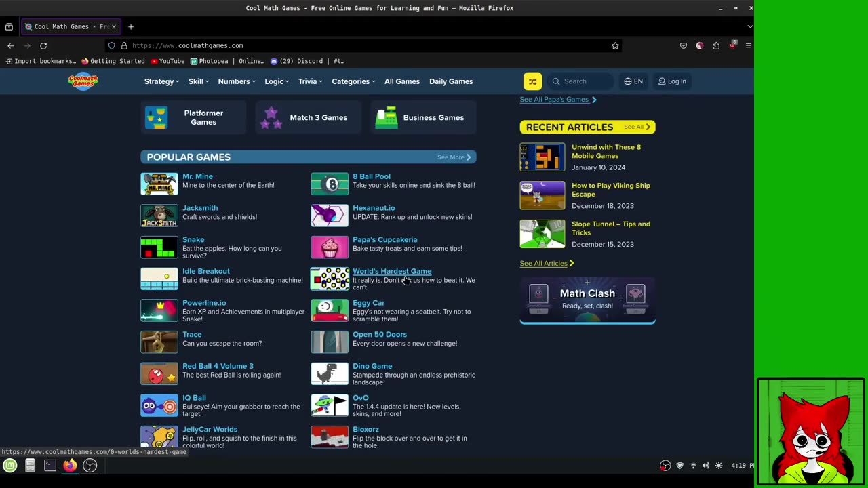
Task: Expand the Skill menu
Action: (x=199, y=81)
